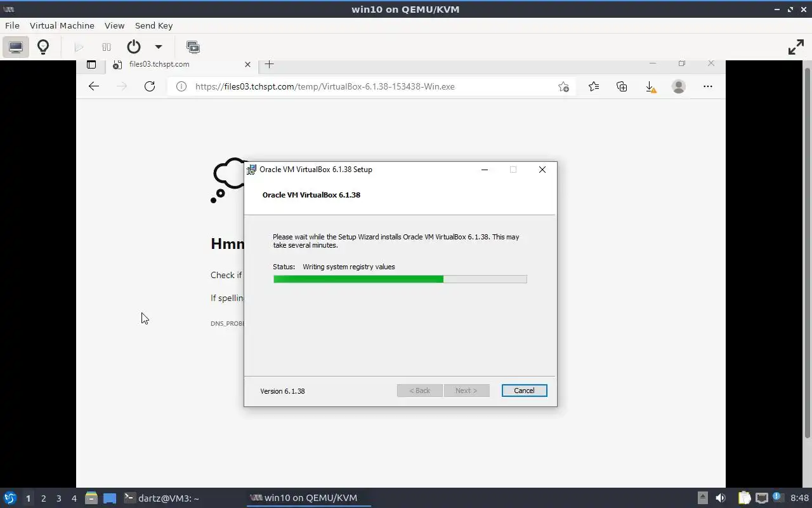Open the Edge Favorites list

click(x=593, y=86)
